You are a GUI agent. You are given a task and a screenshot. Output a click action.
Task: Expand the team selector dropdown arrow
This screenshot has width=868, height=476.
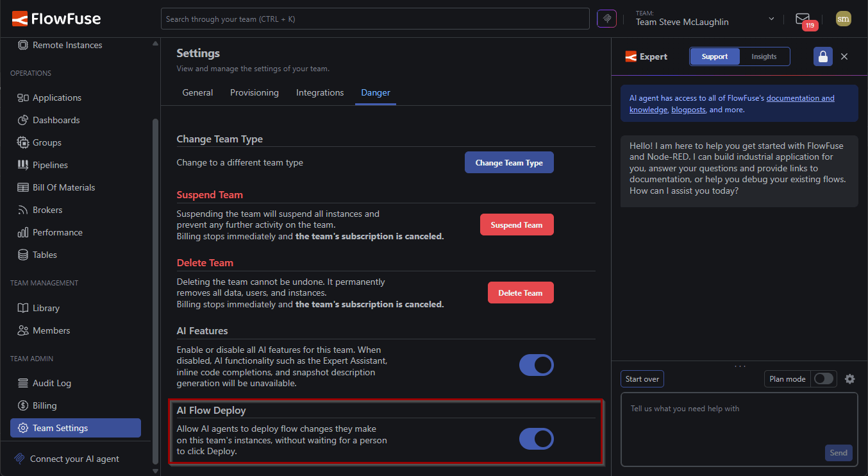[x=771, y=19]
